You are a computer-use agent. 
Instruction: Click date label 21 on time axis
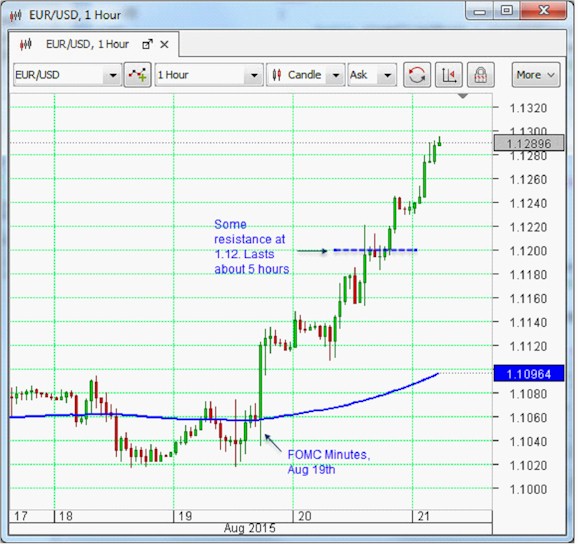pyautogui.click(x=424, y=516)
